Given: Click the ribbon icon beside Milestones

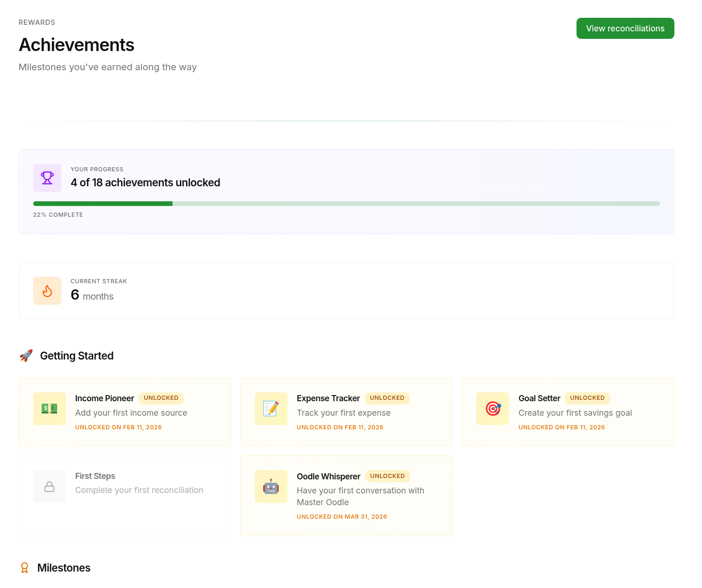Looking at the screenshot, I should (x=25, y=568).
